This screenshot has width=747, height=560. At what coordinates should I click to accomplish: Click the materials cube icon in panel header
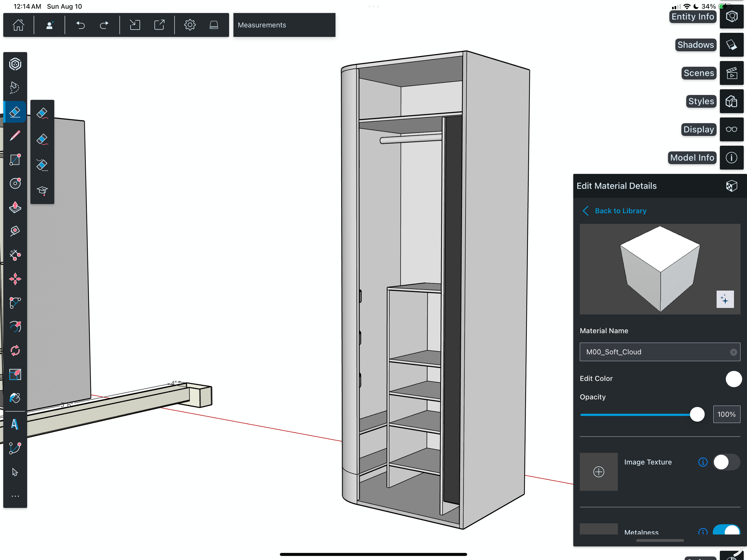point(731,186)
